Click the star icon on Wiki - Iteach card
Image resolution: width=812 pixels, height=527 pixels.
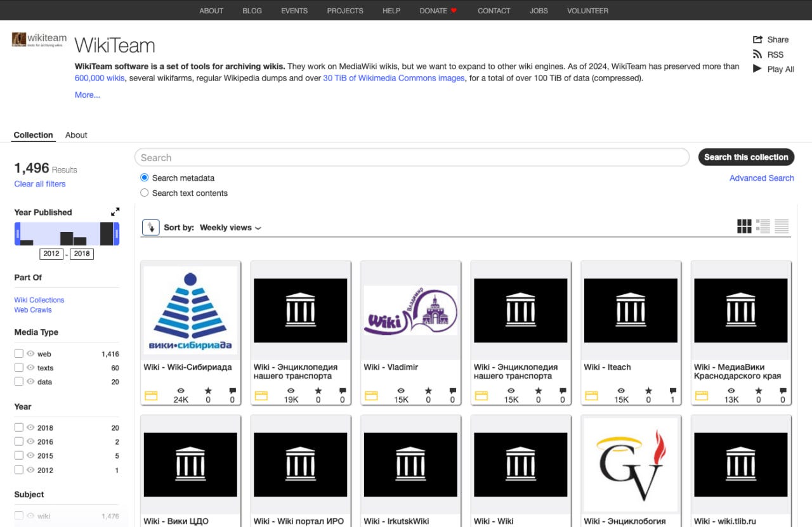pos(648,391)
